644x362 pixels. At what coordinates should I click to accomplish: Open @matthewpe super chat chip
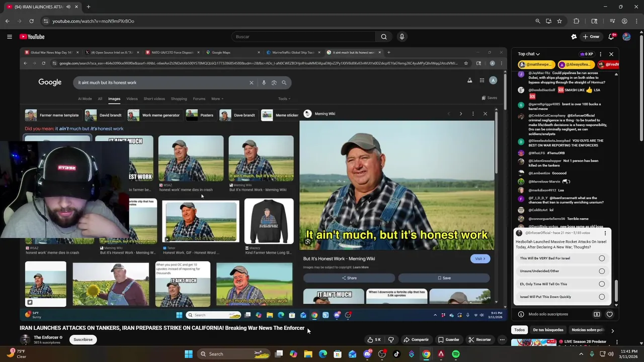[x=537, y=64]
